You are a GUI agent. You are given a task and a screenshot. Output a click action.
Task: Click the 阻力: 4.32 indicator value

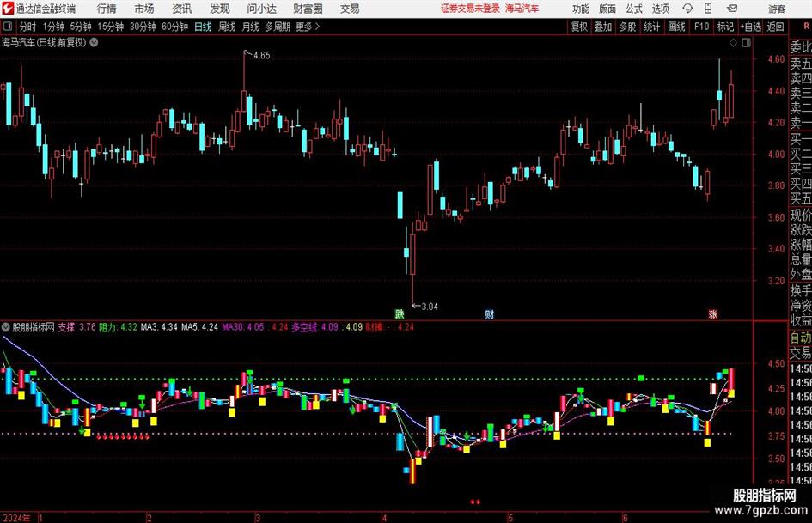pos(118,326)
